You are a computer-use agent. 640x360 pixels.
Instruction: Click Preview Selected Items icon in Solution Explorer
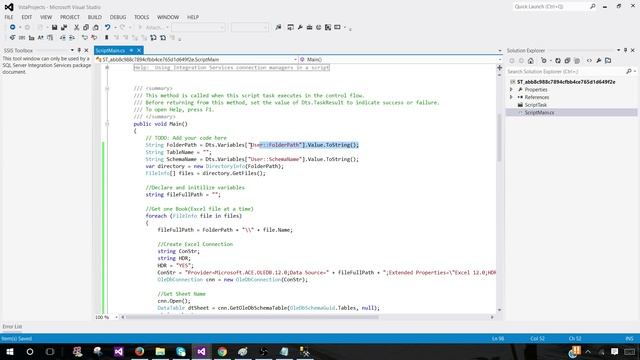pos(608,60)
